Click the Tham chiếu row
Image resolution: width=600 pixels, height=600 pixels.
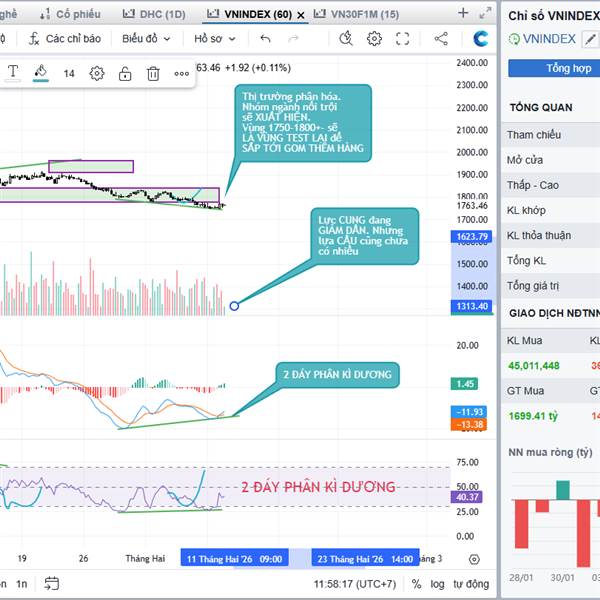pyautogui.click(x=551, y=135)
